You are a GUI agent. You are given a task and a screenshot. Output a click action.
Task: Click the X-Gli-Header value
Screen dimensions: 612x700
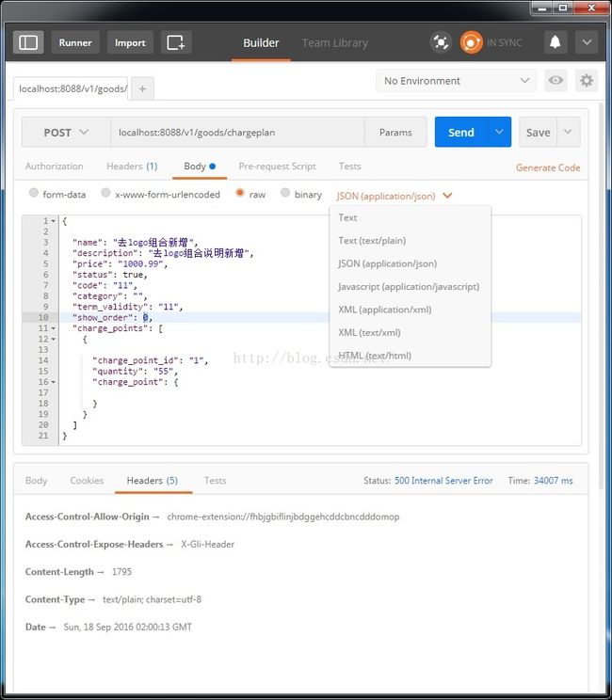click(x=208, y=545)
